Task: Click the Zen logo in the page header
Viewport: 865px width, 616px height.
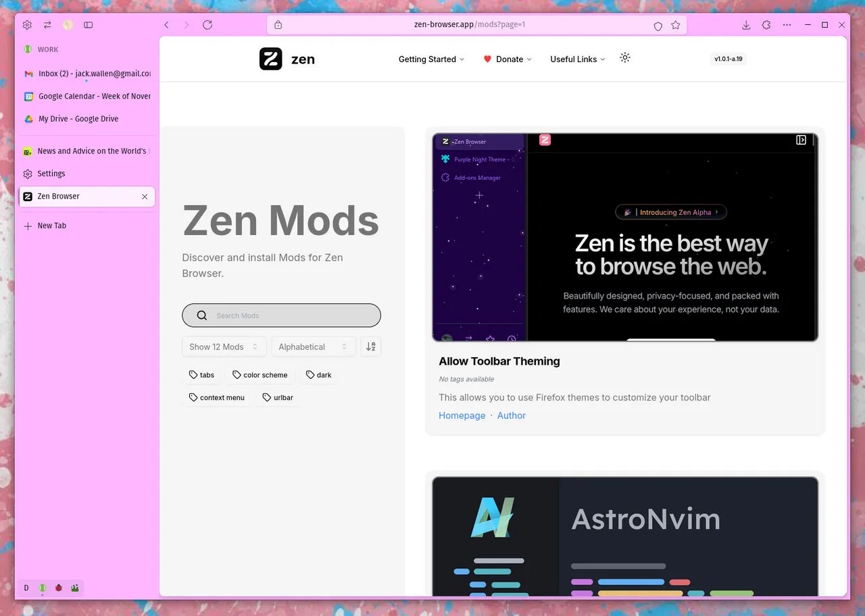Action: pos(270,59)
